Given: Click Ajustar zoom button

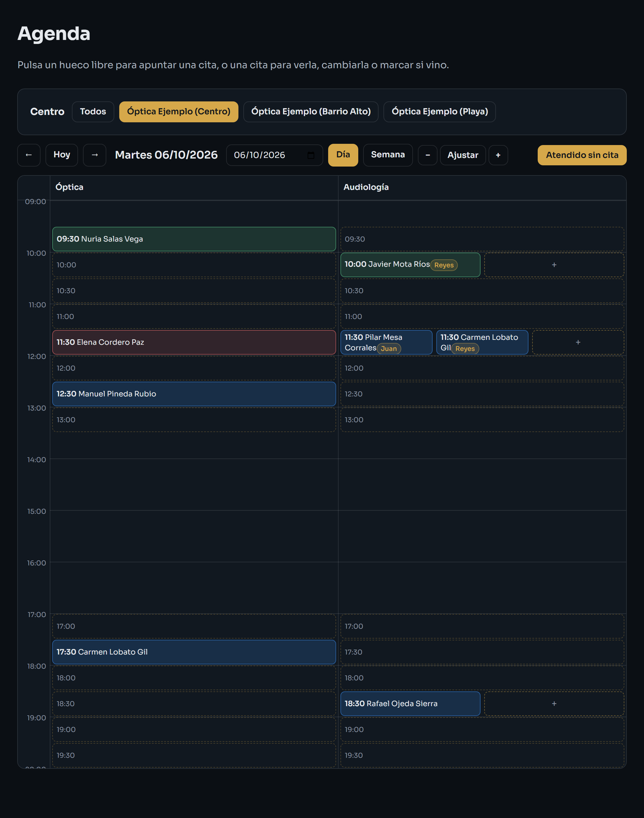Looking at the screenshot, I should pos(463,155).
